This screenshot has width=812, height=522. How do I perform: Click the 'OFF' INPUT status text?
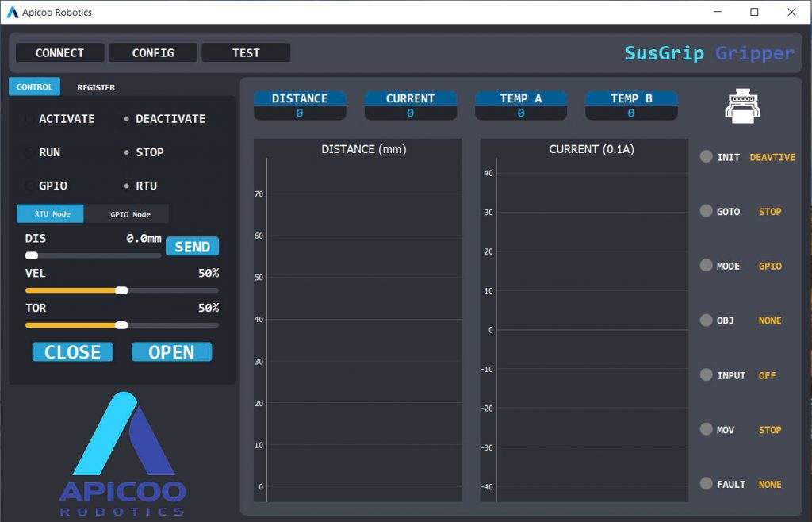pos(767,375)
